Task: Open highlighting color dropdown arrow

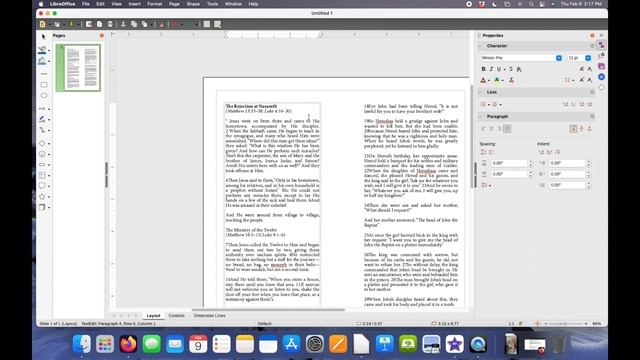Action: (x=502, y=80)
